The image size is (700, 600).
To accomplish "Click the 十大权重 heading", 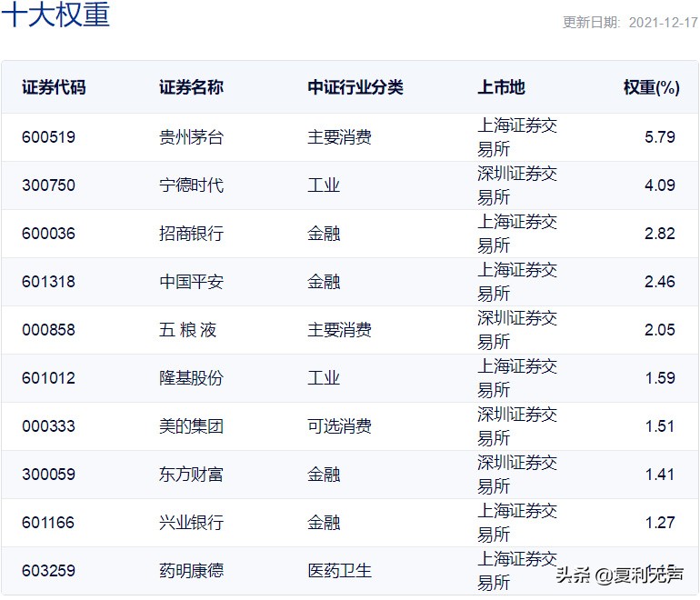I will [55, 15].
